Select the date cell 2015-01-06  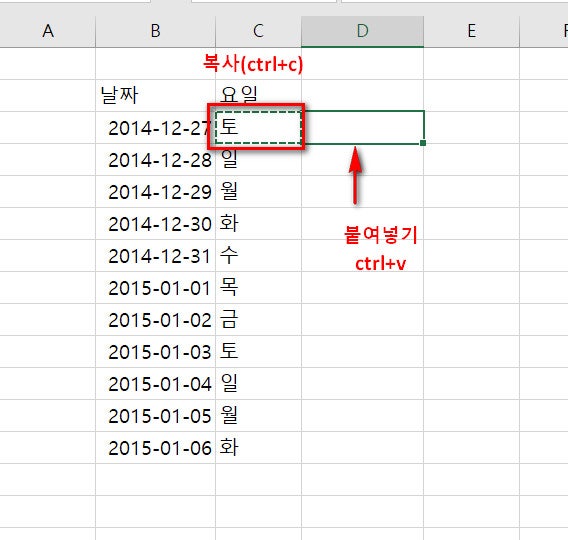point(155,448)
